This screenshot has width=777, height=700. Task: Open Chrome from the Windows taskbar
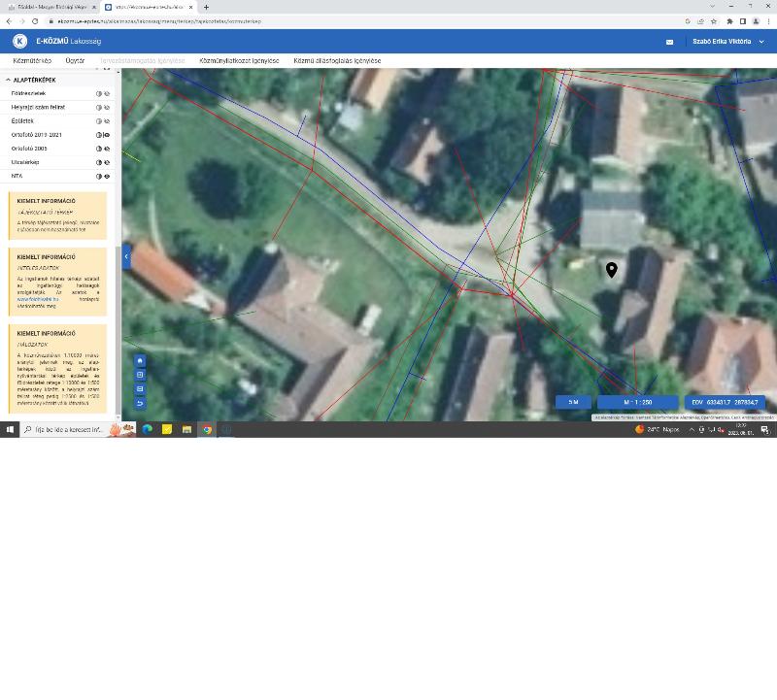click(207, 429)
